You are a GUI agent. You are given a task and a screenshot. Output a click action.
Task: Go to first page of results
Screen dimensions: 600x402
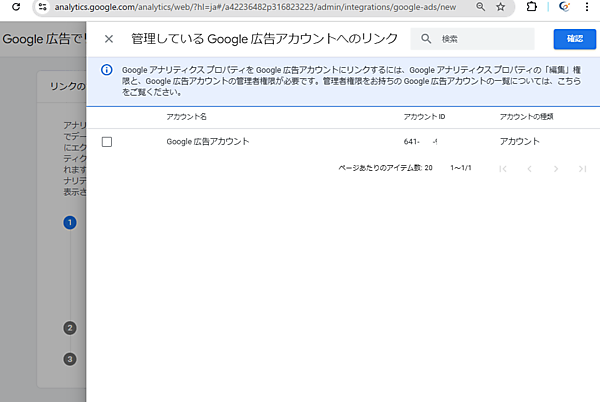(503, 169)
